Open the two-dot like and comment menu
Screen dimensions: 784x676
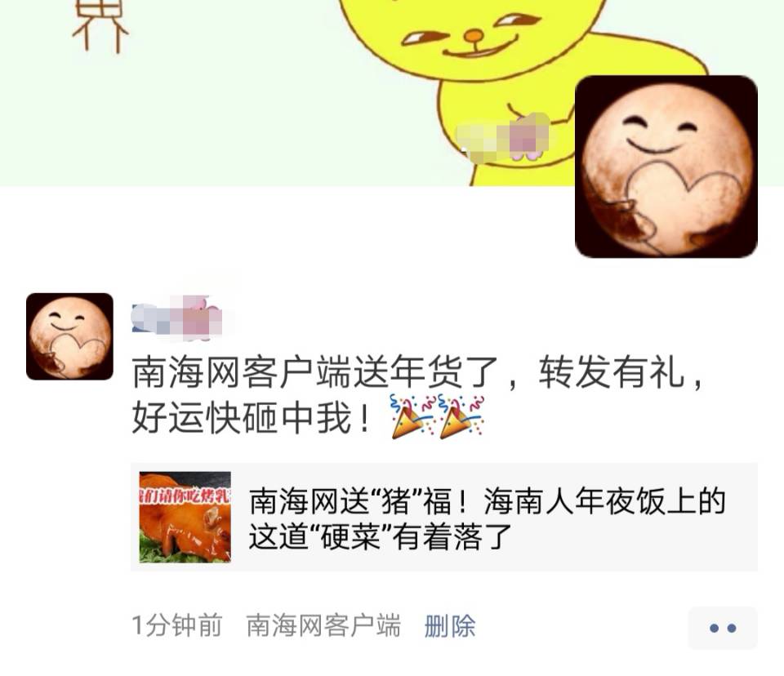(x=723, y=628)
